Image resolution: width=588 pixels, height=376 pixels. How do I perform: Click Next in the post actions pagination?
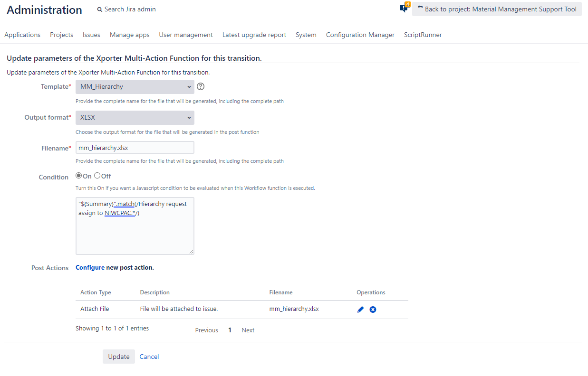tap(248, 330)
